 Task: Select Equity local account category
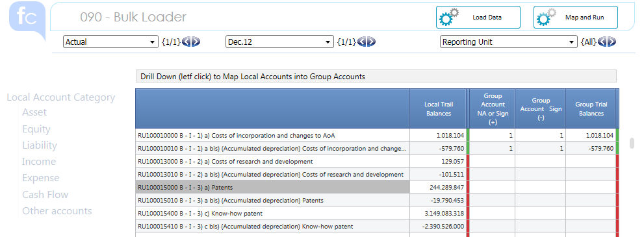(36, 129)
